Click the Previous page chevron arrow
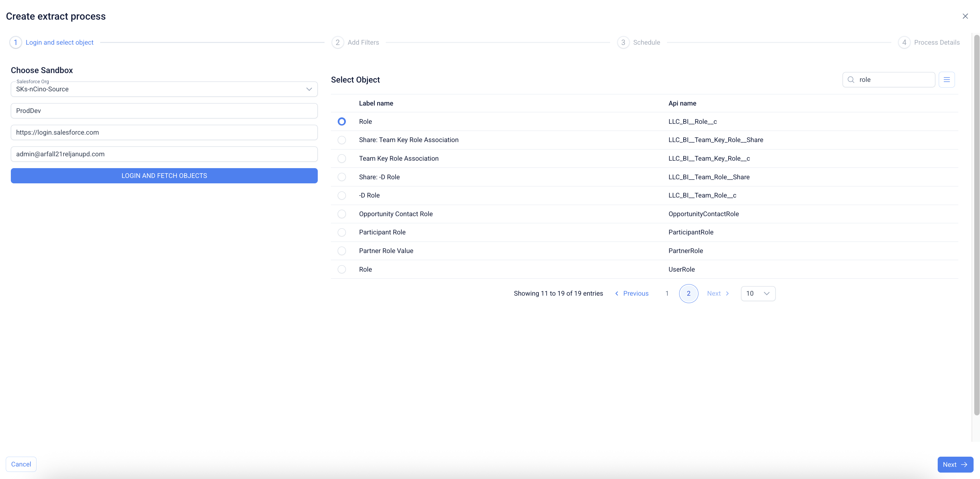Viewport: 980px width, 479px height. 617,294
